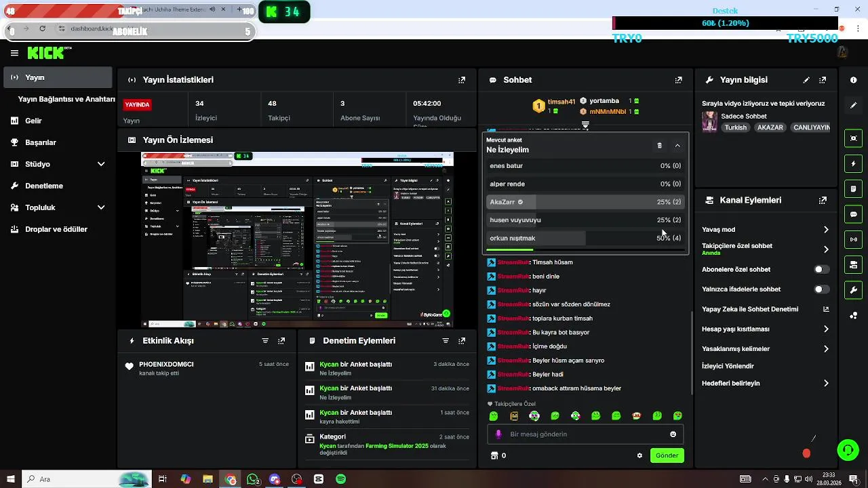Image resolution: width=868 pixels, height=488 pixels.
Task: Open Yasaklanmış kelimeler settings chevron
Action: click(826, 349)
